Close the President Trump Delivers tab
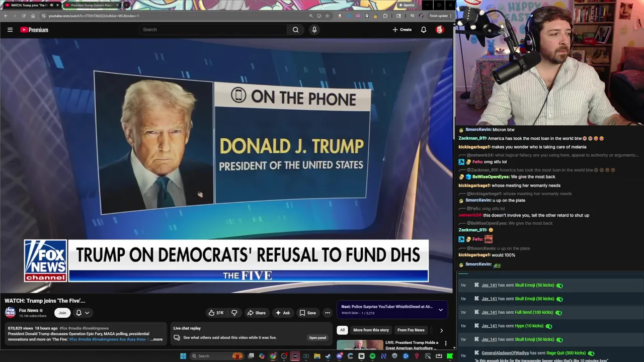The width and height of the screenshot is (644, 362). click(117, 5)
